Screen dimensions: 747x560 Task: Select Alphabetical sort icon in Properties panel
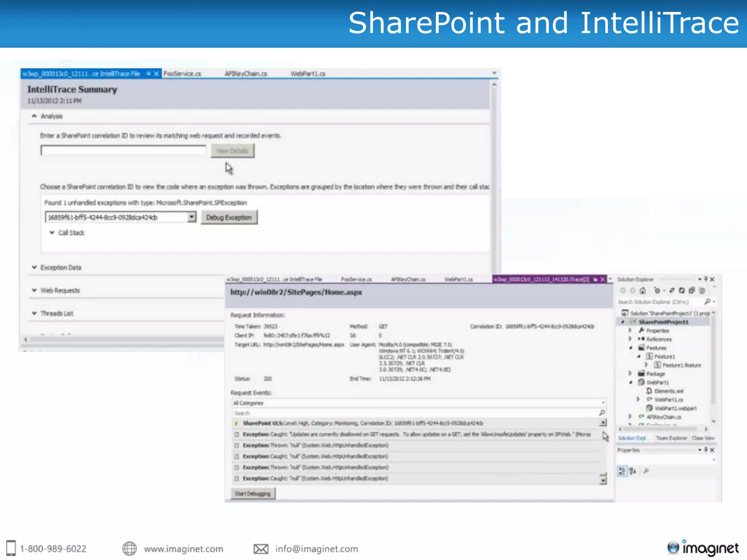633,471
